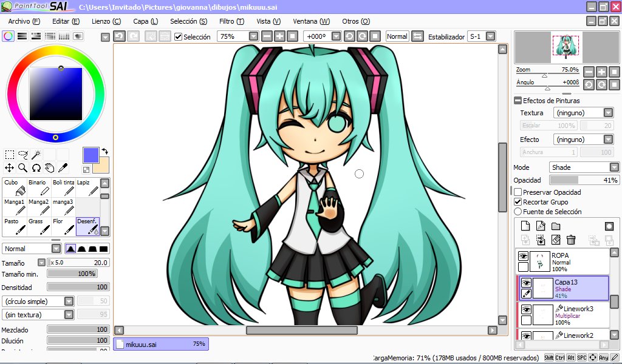Toggle the Selección checkbox in toolbar

click(179, 37)
